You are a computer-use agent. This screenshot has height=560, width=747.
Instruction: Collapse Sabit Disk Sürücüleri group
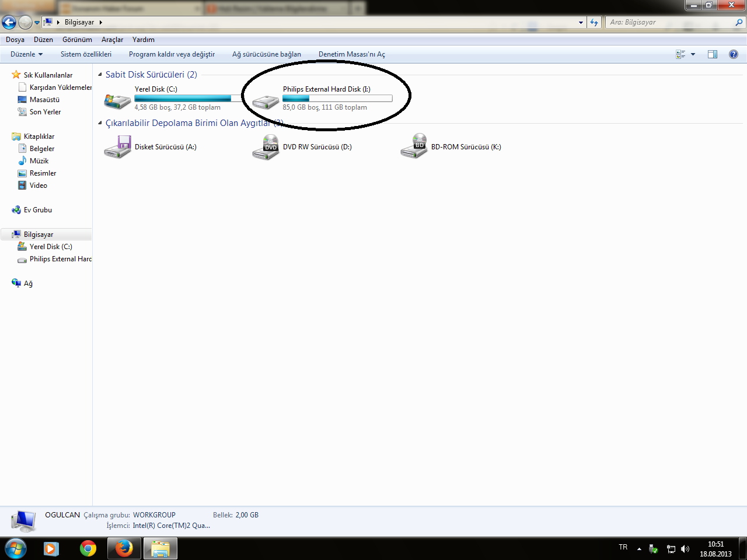point(100,75)
